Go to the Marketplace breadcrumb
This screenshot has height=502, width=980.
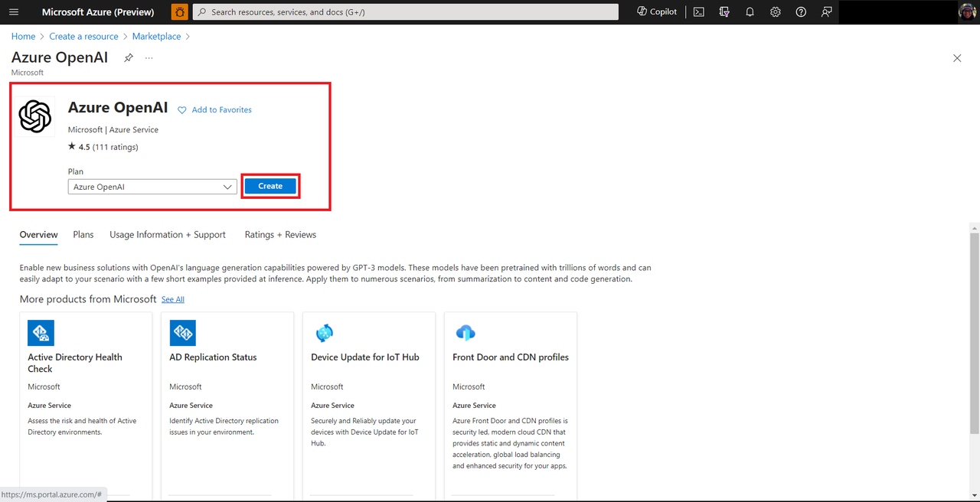[156, 36]
